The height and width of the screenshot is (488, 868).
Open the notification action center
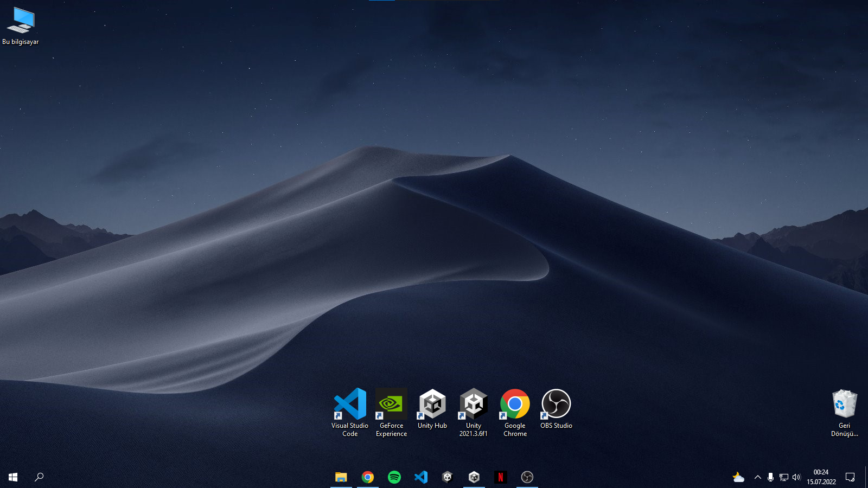(850, 477)
